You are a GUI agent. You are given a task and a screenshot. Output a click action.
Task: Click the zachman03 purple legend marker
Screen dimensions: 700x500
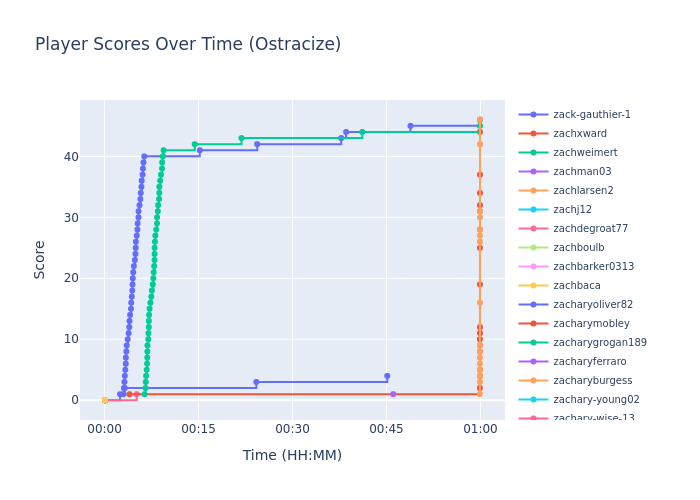(x=533, y=172)
